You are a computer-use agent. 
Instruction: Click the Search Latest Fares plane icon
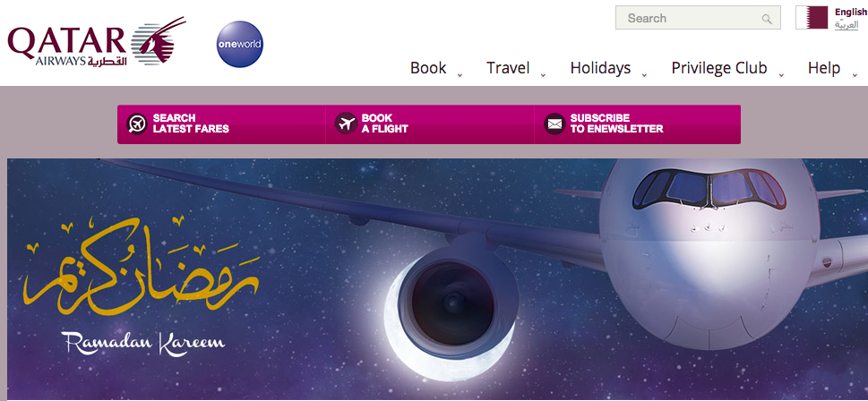click(137, 124)
